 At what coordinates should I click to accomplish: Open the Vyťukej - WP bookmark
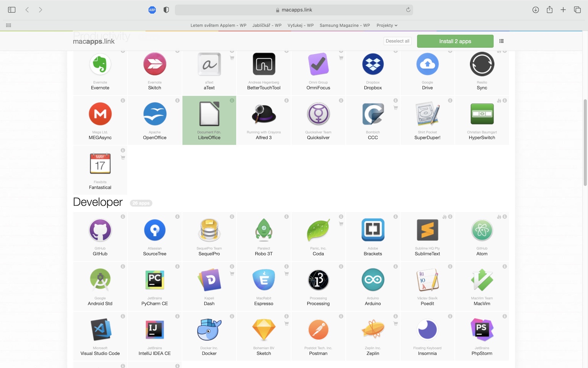pos(301,25)
